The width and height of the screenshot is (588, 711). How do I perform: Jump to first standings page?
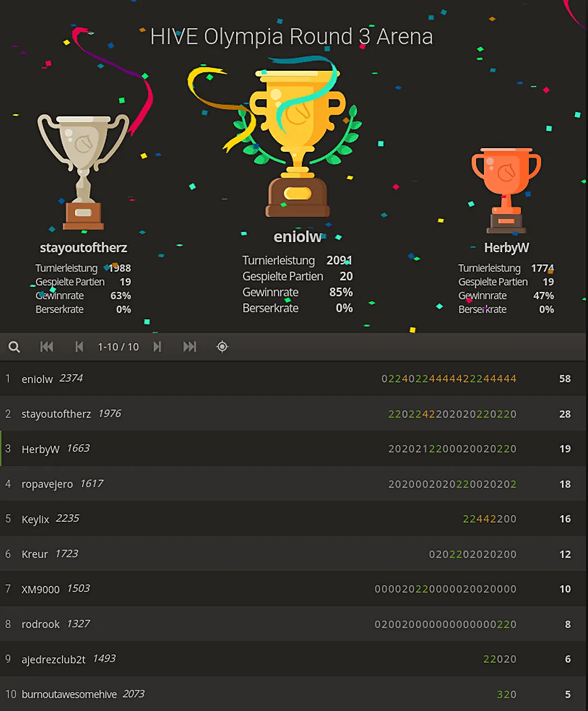47,347
